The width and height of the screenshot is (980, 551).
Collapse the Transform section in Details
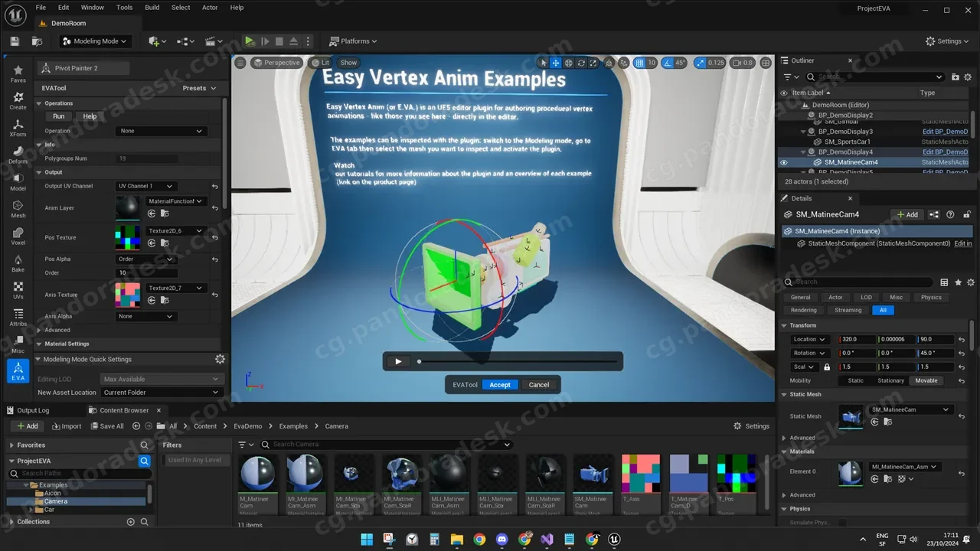coord(784,325)
